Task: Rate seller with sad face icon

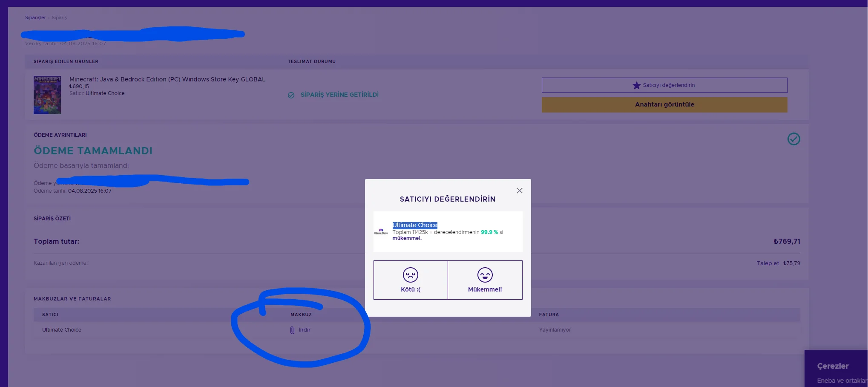Action: tap(411, 275)
